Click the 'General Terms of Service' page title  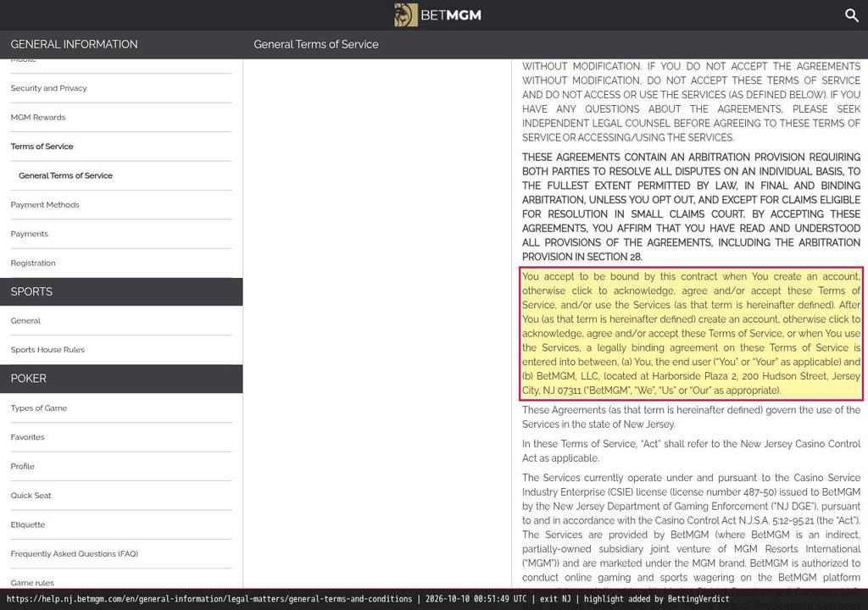tap(316, 44)
